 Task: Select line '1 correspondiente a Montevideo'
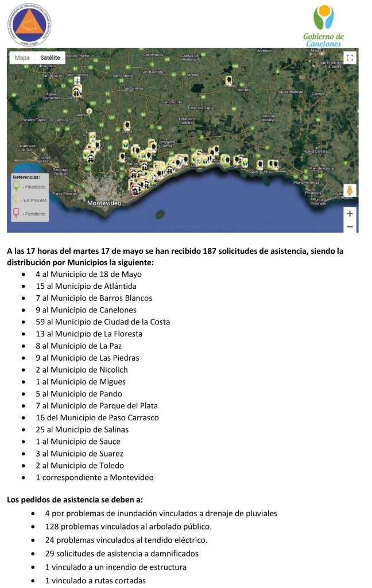point(95,477)
